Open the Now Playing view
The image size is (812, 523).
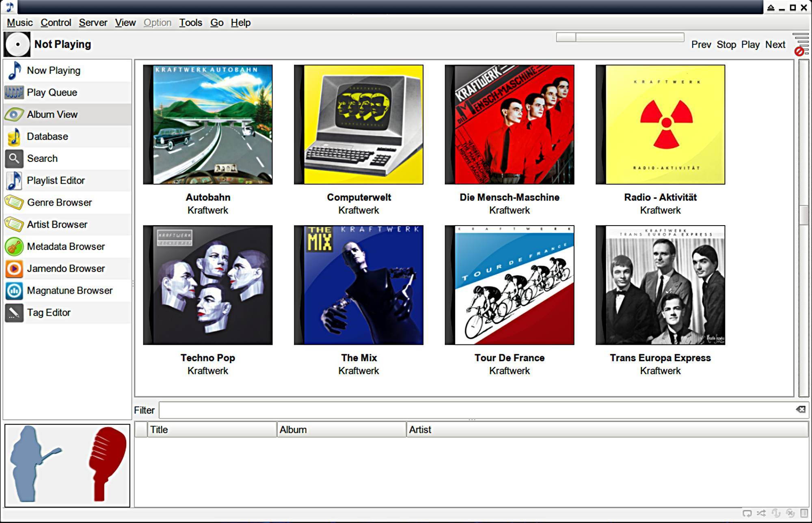tap(67, 71)
